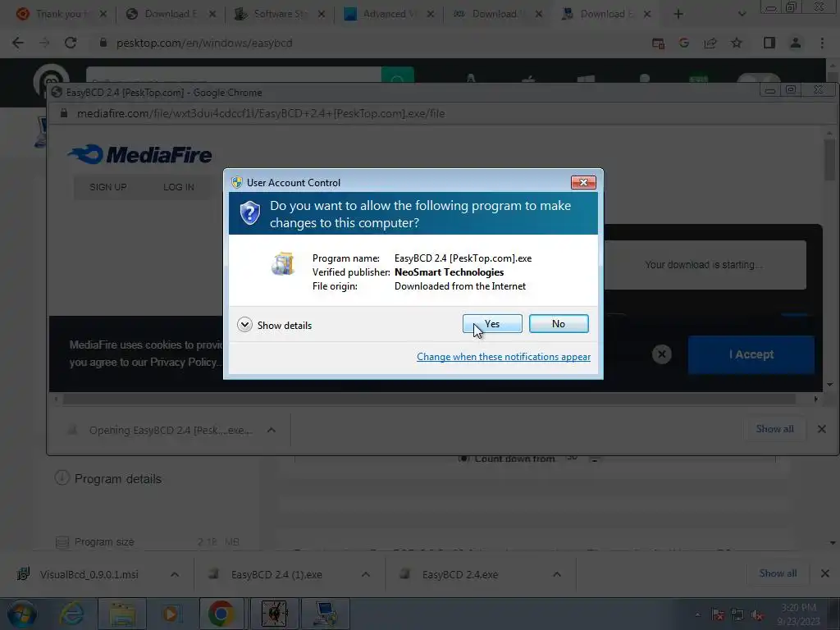Open Chrome profile icon
The width and height of the screenshot is (840, 630).
tap(796, 43)
